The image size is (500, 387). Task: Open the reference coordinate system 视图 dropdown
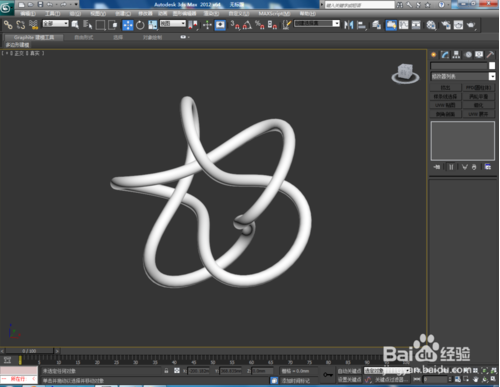click(x=173, y=24)
